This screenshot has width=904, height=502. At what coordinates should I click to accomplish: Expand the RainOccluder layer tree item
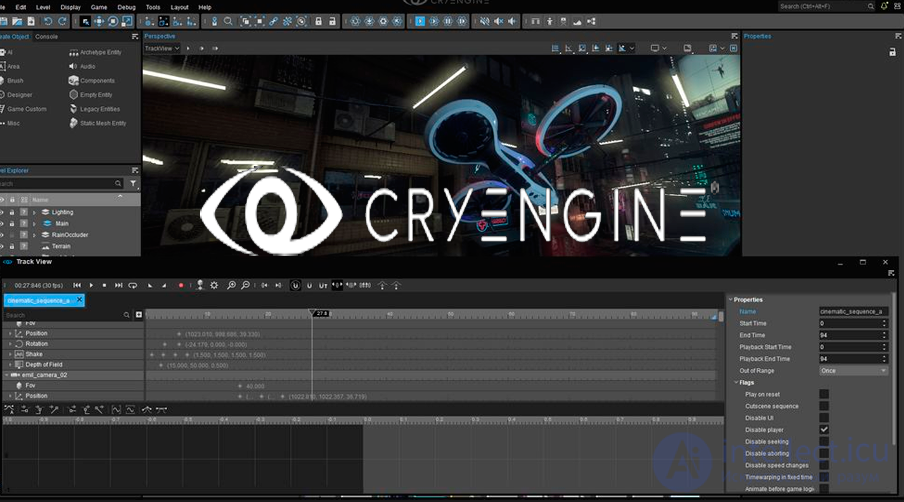(34, 235)
